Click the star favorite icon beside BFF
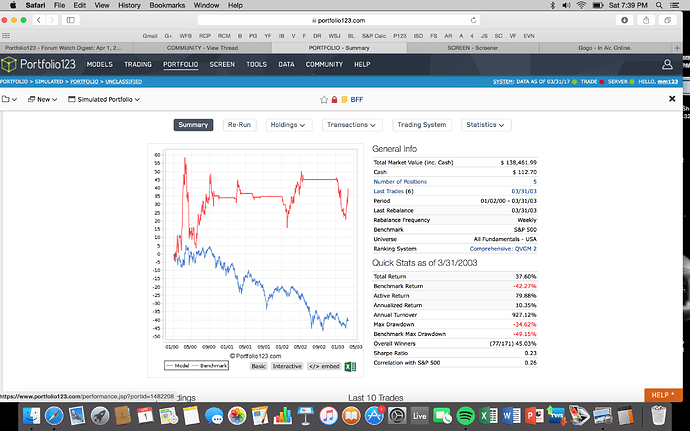 [x=323, y=100]
